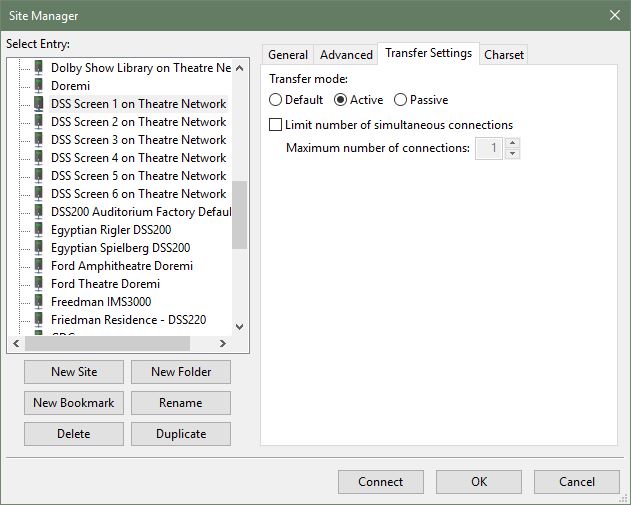Enable Limit number of simultaneous connections
631x505 pixels.
click(x=275, y=125)
